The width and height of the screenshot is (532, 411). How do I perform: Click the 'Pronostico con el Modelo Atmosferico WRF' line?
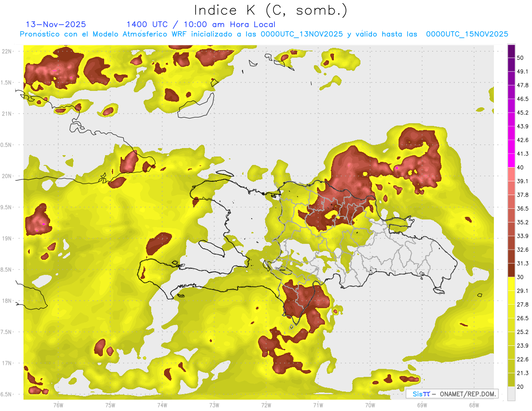[x=264, y=34]
